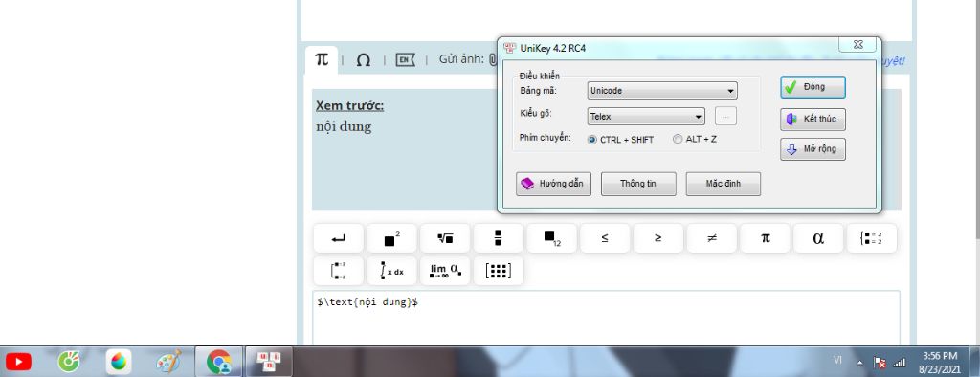The height and width of the screenshot is (377, 980).
Task: Click the Thông tin button
Action: coord(638,184)
